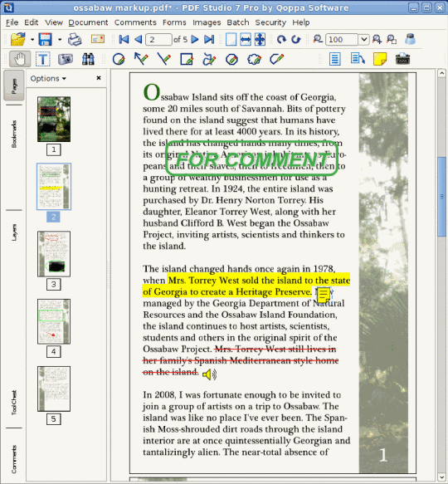Open the Document menu
This screenshot has height=484, width=448.
point(88,22)
